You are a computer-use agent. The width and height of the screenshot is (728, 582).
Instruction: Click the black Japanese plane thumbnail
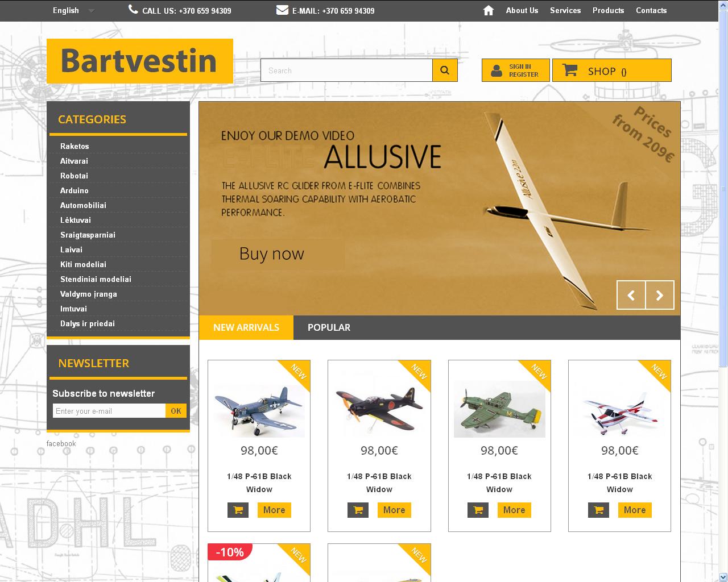point(379,409)
